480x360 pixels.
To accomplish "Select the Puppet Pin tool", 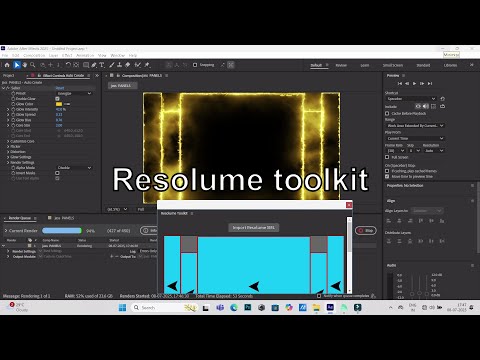I will coord(147,65).
